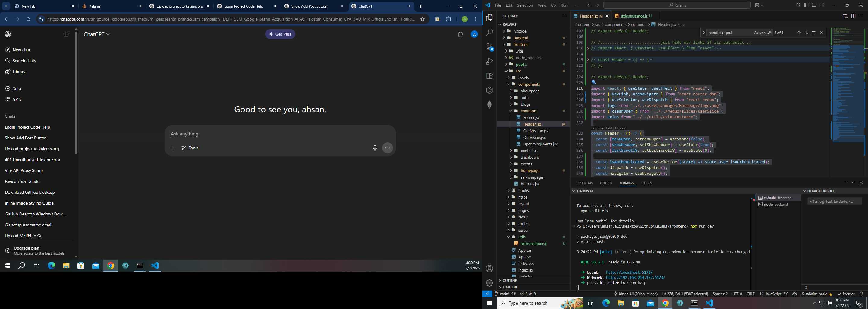Open '401 Unauthorized Token Error' chat
The height and width of the screenshot is (309, 868).
(33, 160)
